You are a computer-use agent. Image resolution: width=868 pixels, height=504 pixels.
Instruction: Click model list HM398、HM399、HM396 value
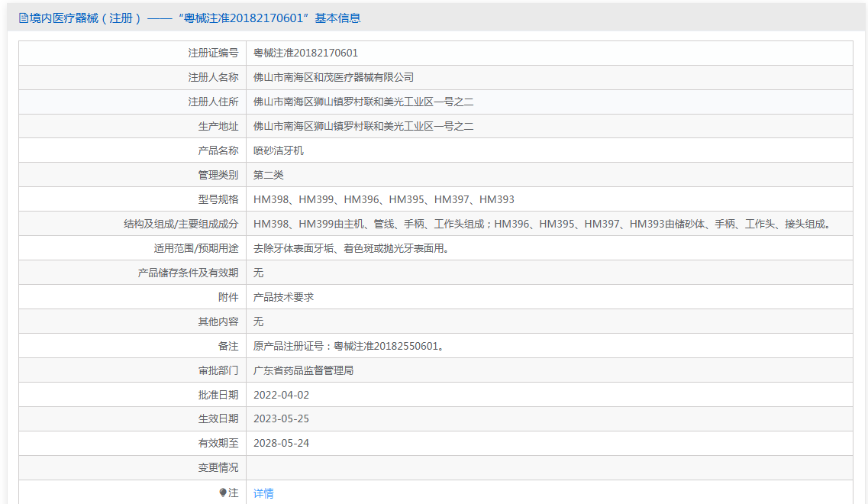click(x=384, y=199)
